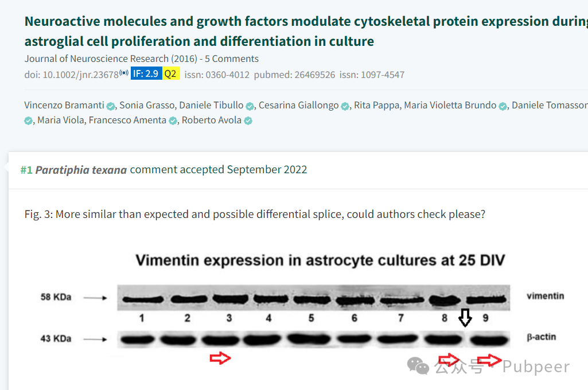Click verified badge next to Francesco Amenta

(173, 121)
